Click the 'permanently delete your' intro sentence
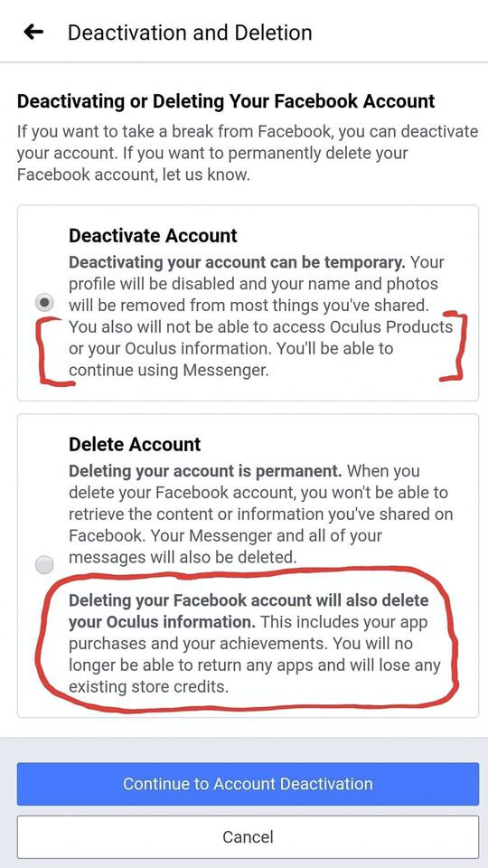The image size is (488, 868). click(212, 164)
